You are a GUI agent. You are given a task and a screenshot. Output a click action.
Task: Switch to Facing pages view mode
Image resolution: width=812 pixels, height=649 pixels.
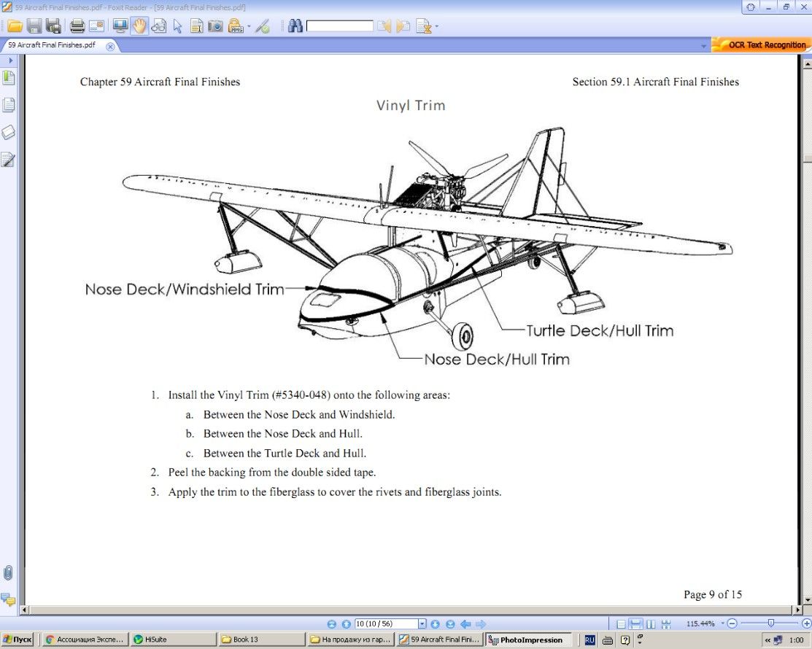[x=651, y=624]
